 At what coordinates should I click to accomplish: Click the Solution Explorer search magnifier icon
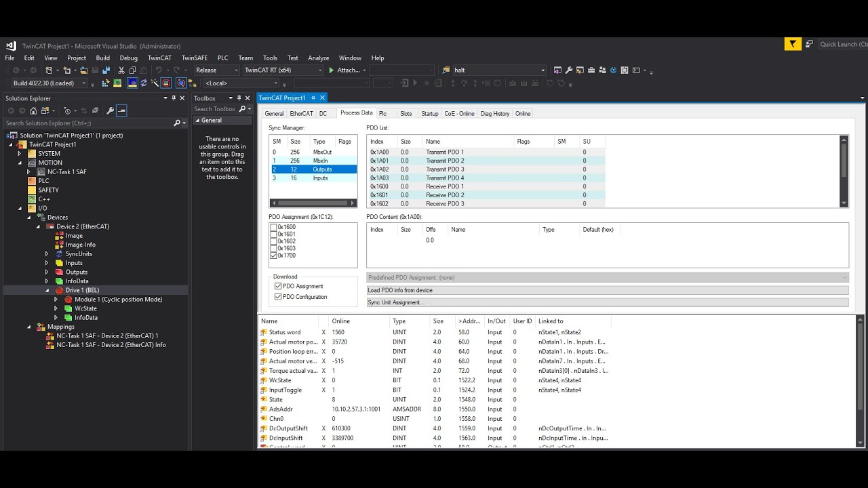[x=177, y=123]
